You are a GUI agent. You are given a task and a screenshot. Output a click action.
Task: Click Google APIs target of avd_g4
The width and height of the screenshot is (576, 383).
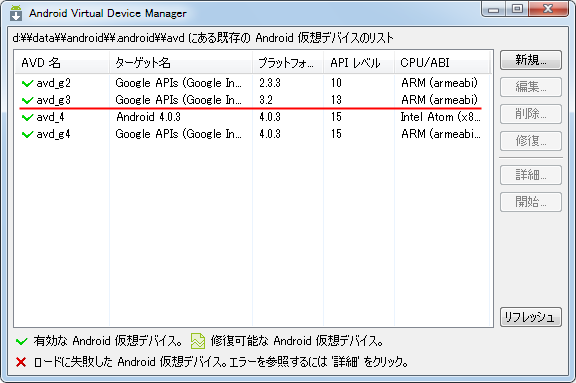179,134
